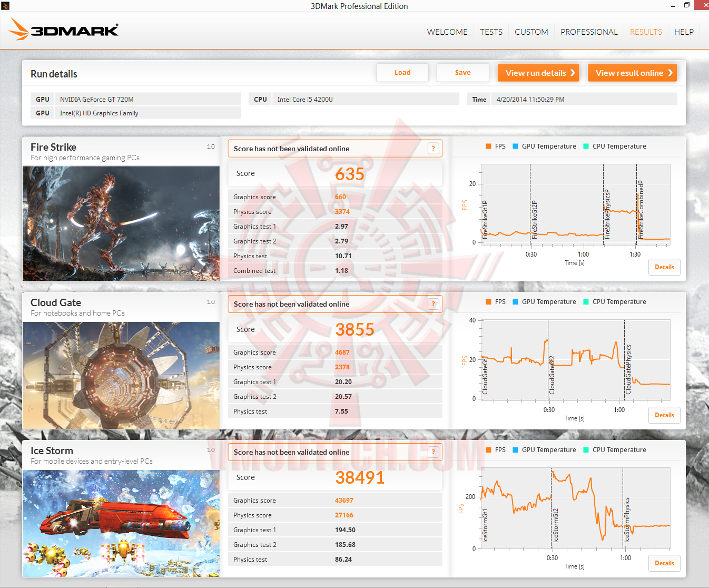This screenshot has height=588, width=709.
Task: Click the Cloud Gate Physics test value 7.55
Action: [x=341, y=411]
